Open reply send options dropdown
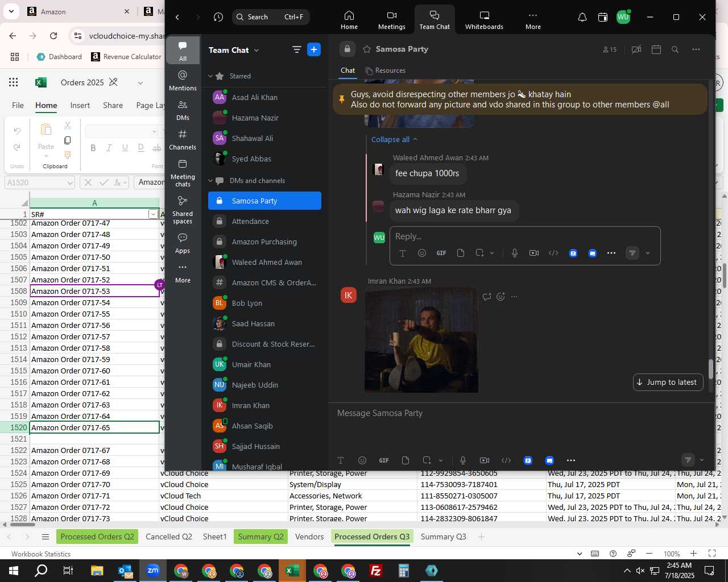Screen dimensions: 728x582 648,253
